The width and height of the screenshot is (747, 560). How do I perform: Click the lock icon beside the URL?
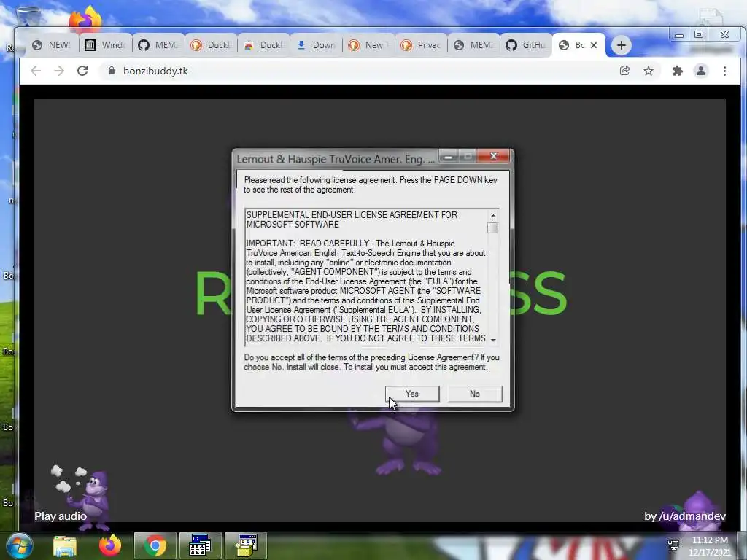coord(112,71)
